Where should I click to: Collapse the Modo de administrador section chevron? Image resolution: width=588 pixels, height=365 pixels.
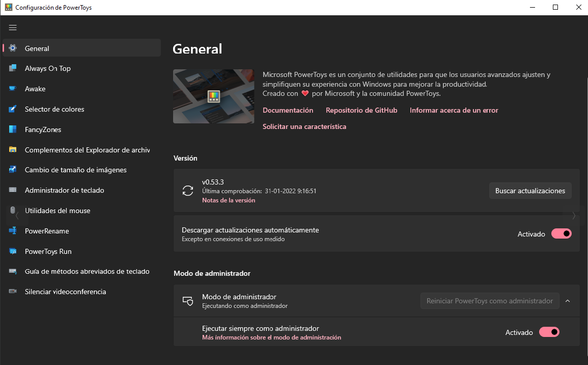[568, 301]
